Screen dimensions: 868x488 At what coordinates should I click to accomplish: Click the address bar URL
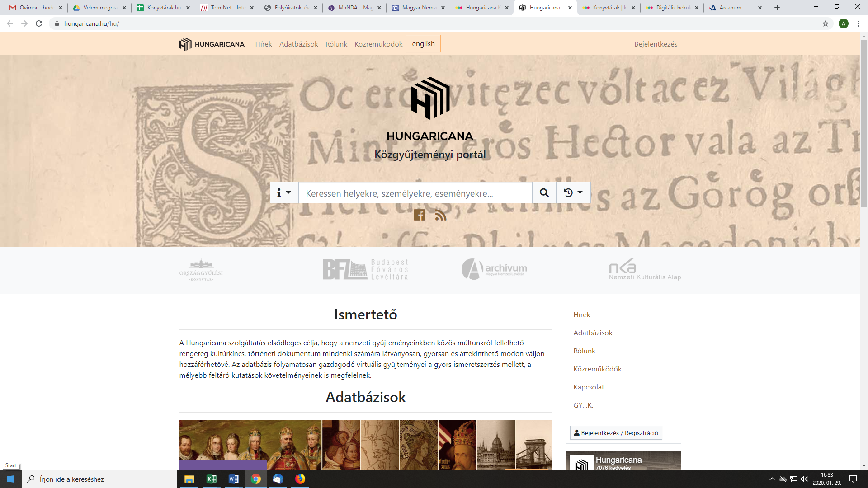pos(92,23)
